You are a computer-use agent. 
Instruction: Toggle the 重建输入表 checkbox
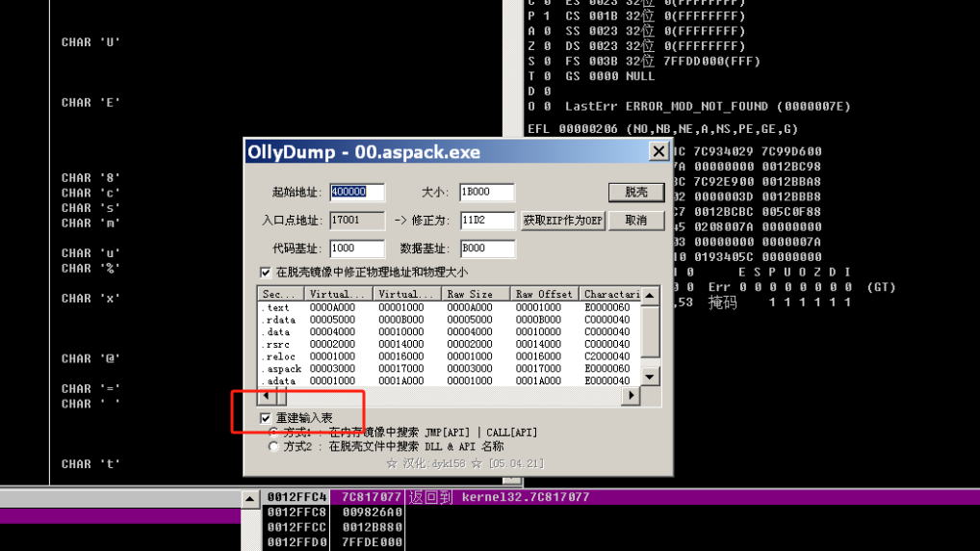pyautogui.click(x=266, y=418)
